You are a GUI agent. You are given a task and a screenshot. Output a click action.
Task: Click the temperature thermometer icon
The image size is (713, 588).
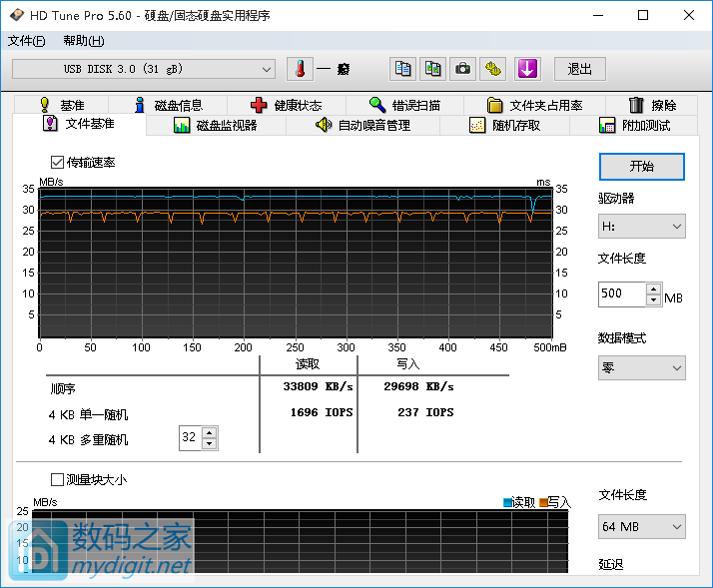point(300,69)
